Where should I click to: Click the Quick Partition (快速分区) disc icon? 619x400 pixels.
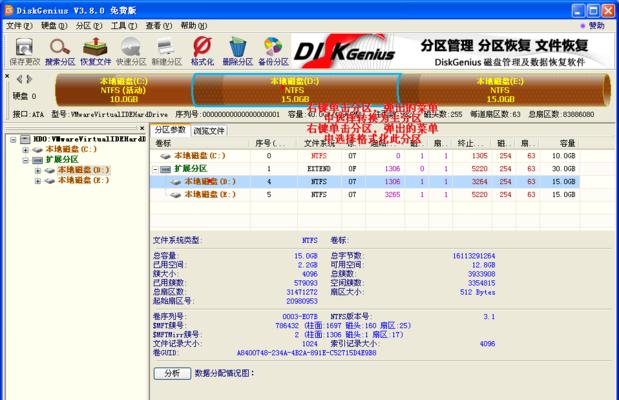click(x=131, y=51)
